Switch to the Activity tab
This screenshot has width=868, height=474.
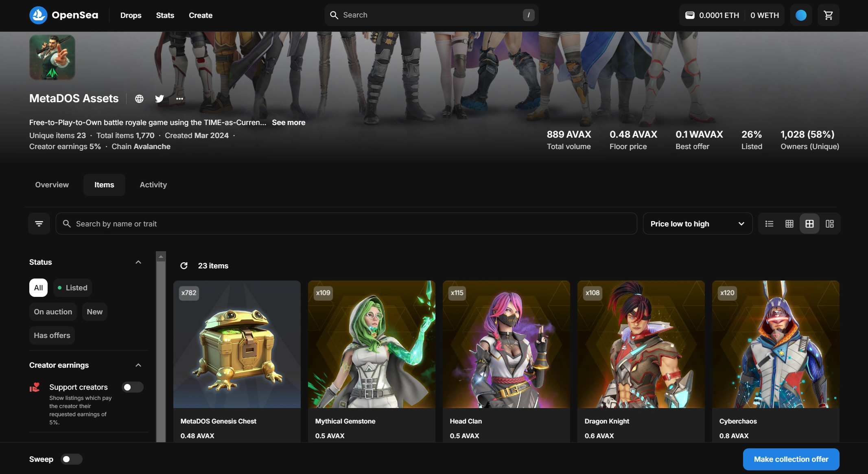153,184
